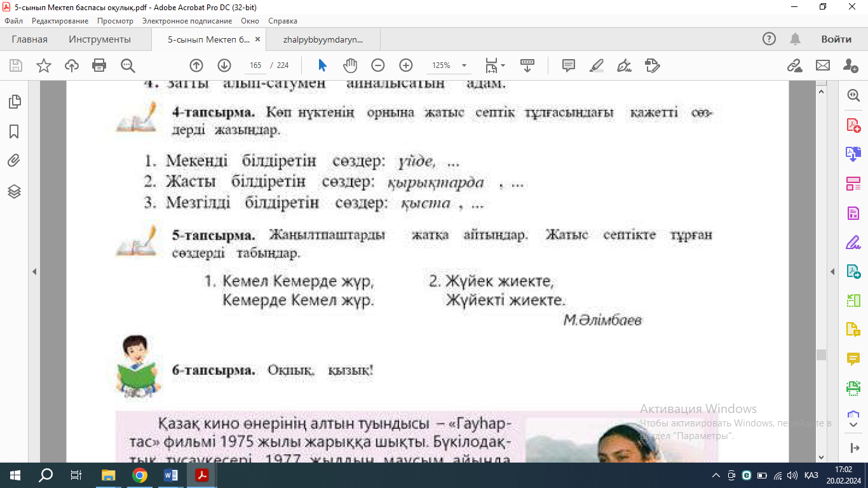Open Attachments paperclip panel
This screenshot has width=868, height=488.
click(x=14, y=161)
